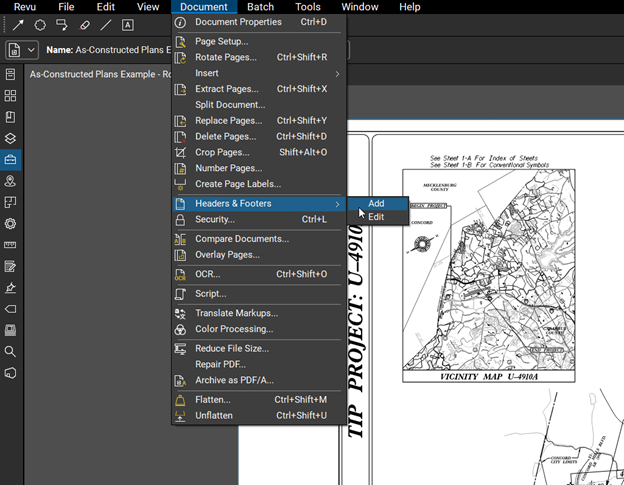
Task: Expand the Insert submenu
Action: point(258,73)
